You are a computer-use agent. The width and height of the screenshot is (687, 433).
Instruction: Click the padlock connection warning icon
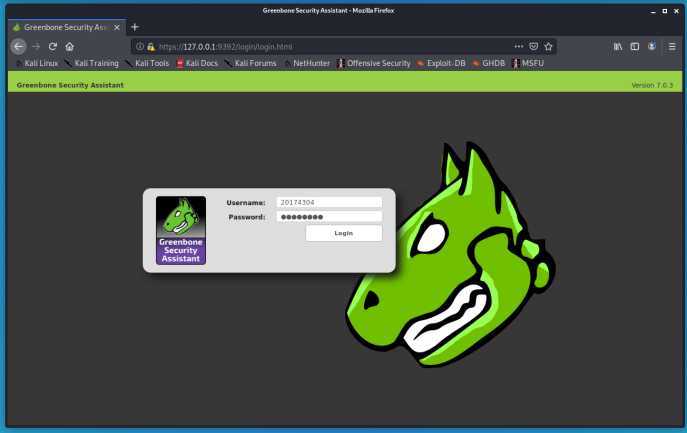pos(151,46)
